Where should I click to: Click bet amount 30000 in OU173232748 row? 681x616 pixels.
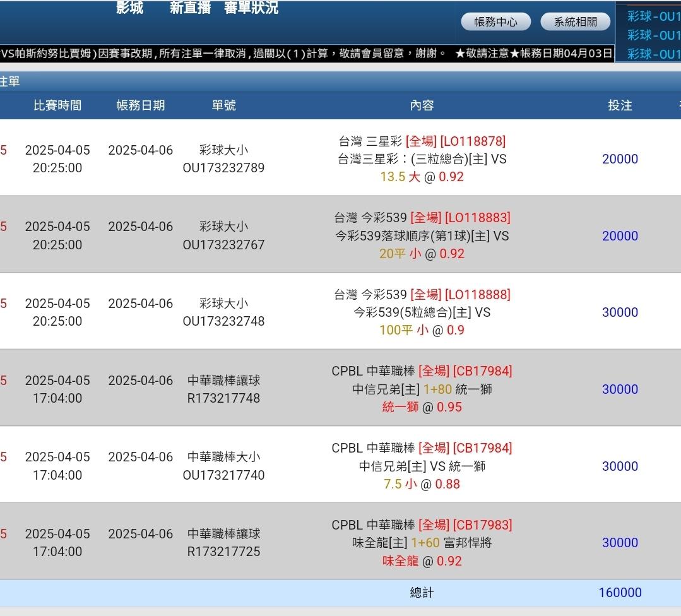(x=620, y=312)
